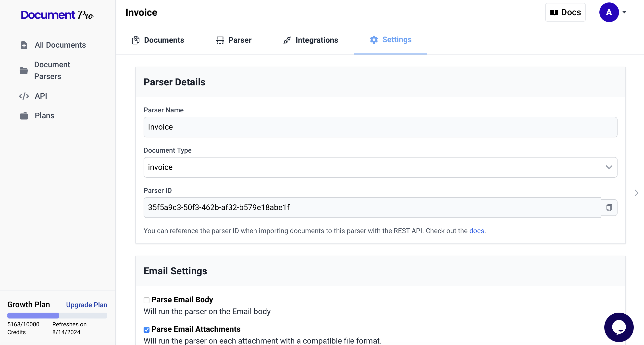This screenshot has width=644, height=345.
Task: Click the 5168/10000 Credits text
Action: click(23, 328)
